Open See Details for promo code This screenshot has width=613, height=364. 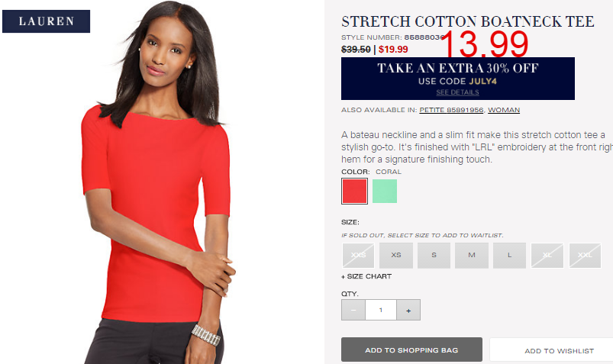coord(457,92)
